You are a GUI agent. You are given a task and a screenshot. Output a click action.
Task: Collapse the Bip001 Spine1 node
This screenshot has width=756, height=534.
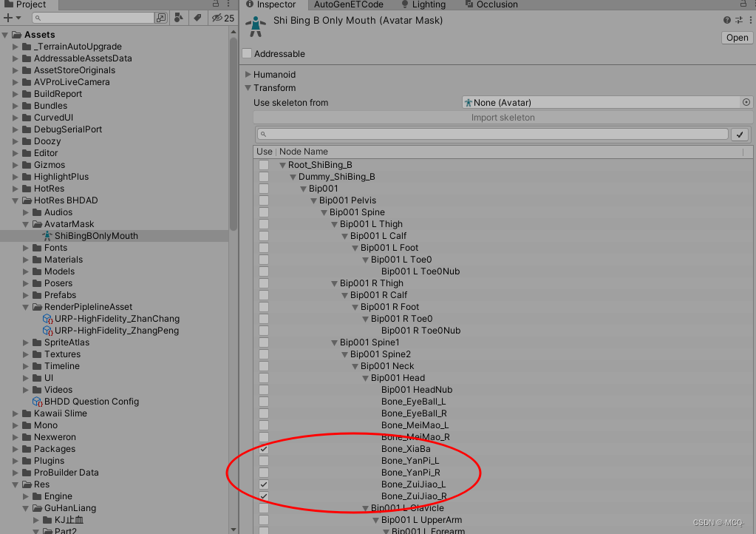pos(334,342)
